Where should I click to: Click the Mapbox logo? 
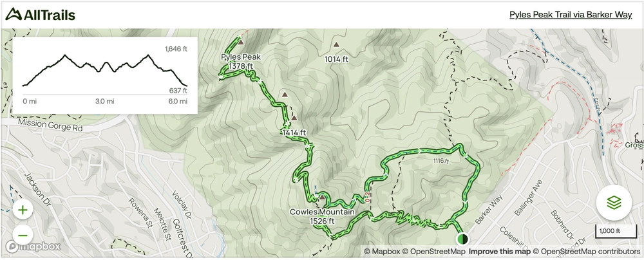tap(33, 246)
